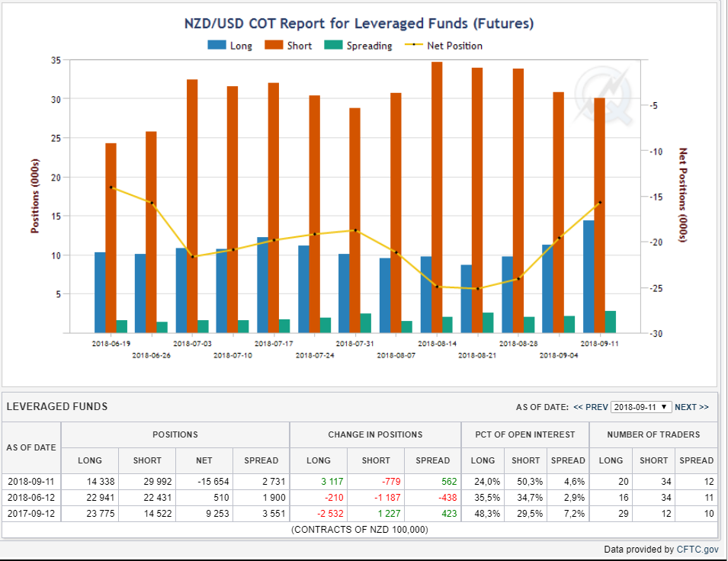The height and width of the screenshot is (561, 728).
Task: Click the long position value 14 338
Action: pyautogui.click(x=101, y=482)
